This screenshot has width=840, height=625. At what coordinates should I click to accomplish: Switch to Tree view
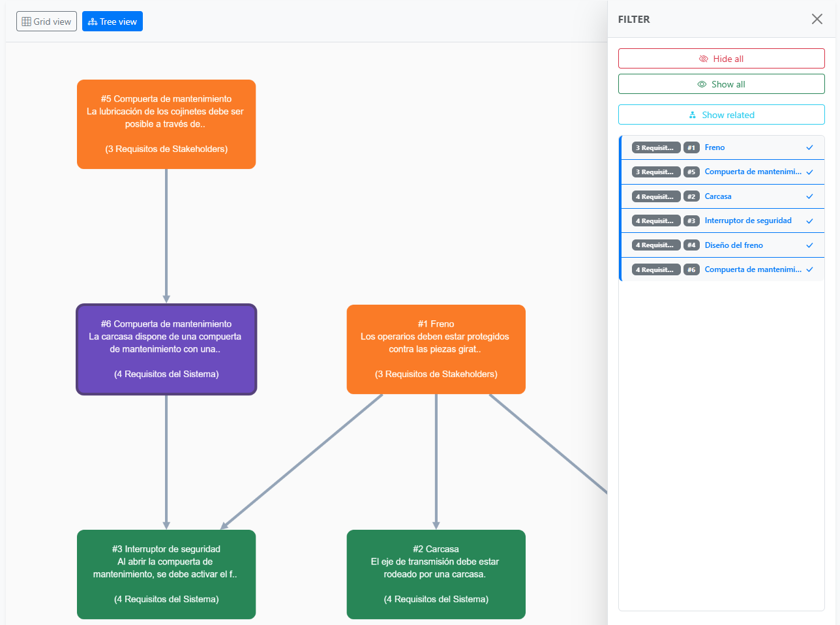click(x=112, y=22)
